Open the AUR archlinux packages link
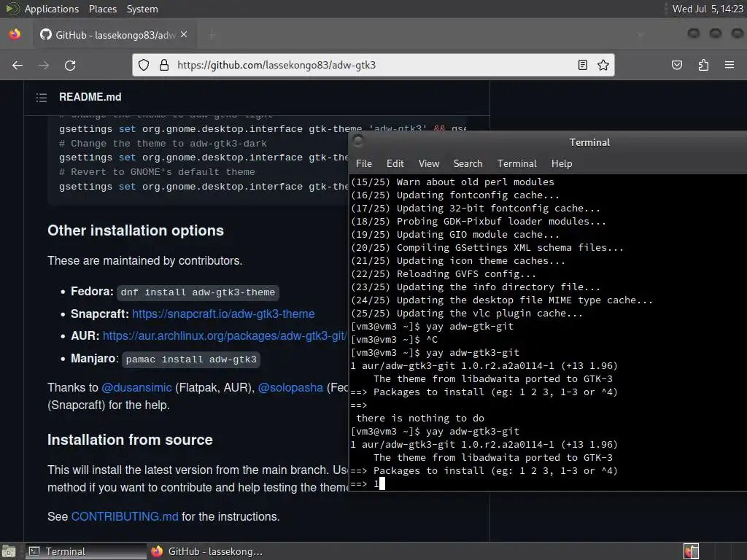Image resolution: width=747 pixels, height=560 pixels. pos(224,335)
